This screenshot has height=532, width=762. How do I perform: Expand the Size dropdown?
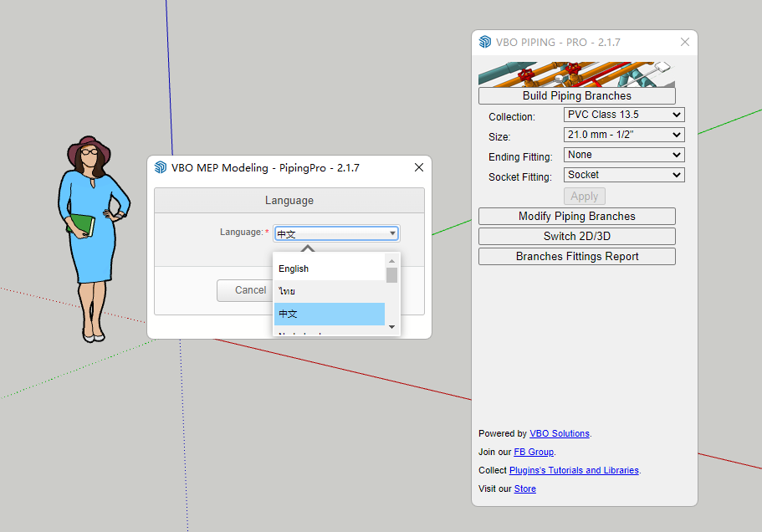624,135
